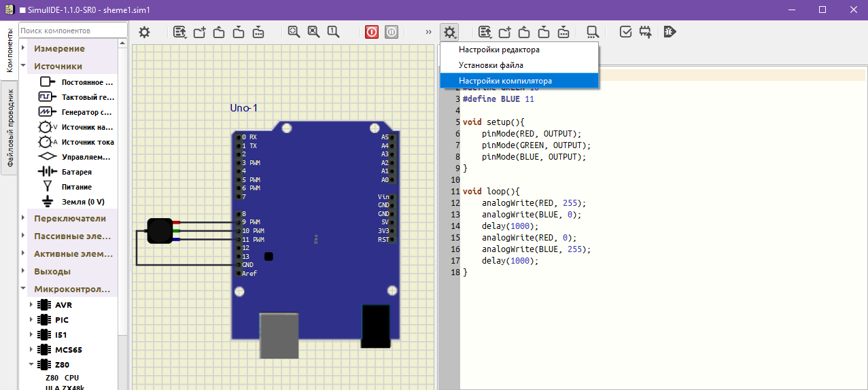This screenshot has height=390, width=868.
Task: Click the zoom to fit magnifier icon
Action: tap(294, 32)
